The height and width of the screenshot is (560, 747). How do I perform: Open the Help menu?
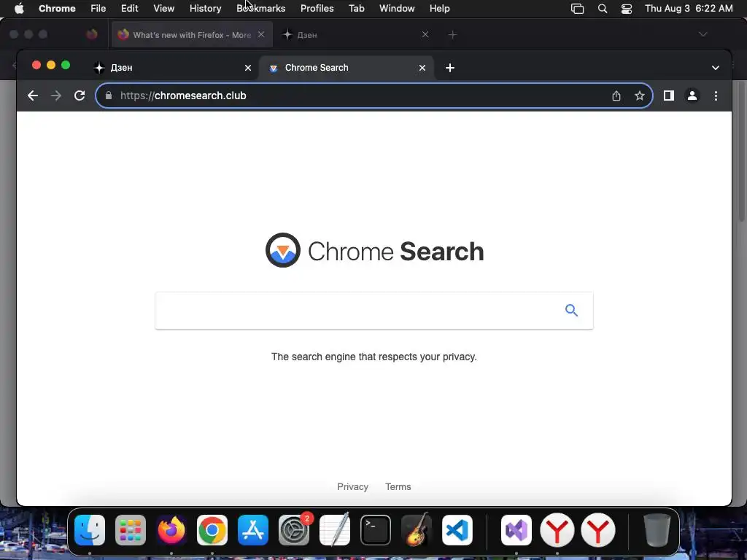439,9
